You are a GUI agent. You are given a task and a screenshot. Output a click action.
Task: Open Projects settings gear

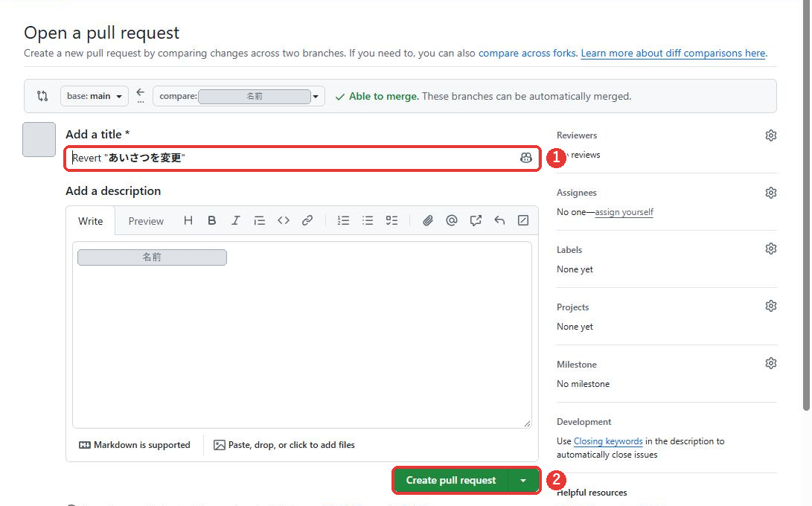click(x=771, y=306)
